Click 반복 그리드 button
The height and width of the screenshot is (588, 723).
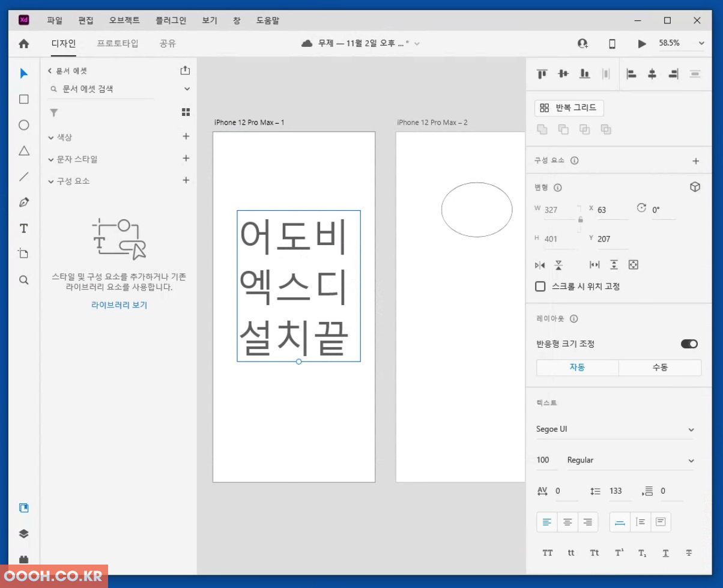coord(569,108)
